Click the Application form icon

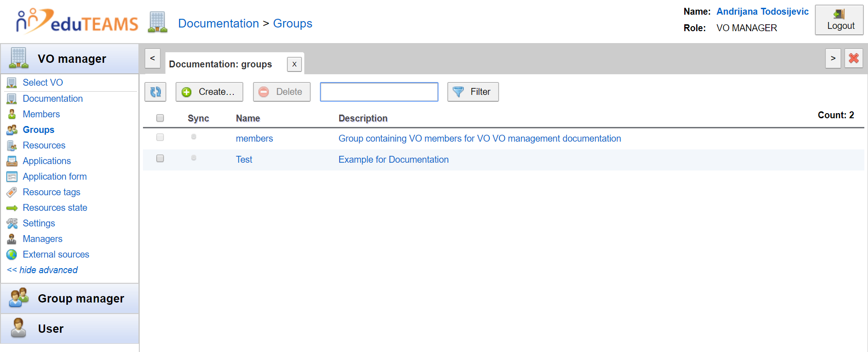12,176
